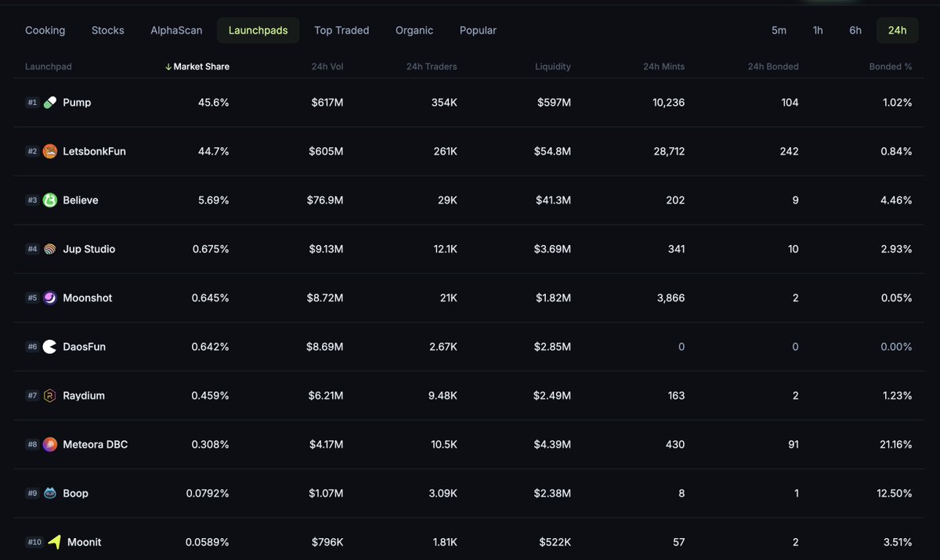Click the yellow Moonit arrow logo icon

(x=54, y=542)
